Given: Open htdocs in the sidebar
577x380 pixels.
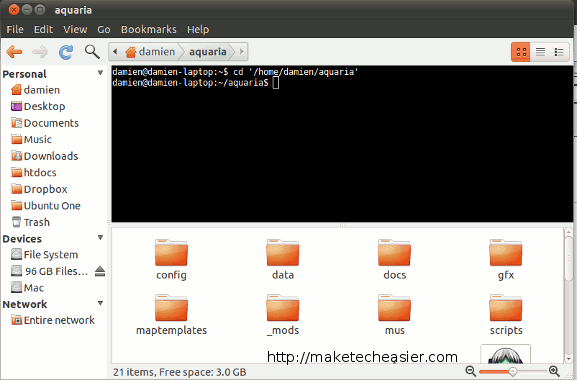Looking at the screenshot, I should click(x=33, y=173).
